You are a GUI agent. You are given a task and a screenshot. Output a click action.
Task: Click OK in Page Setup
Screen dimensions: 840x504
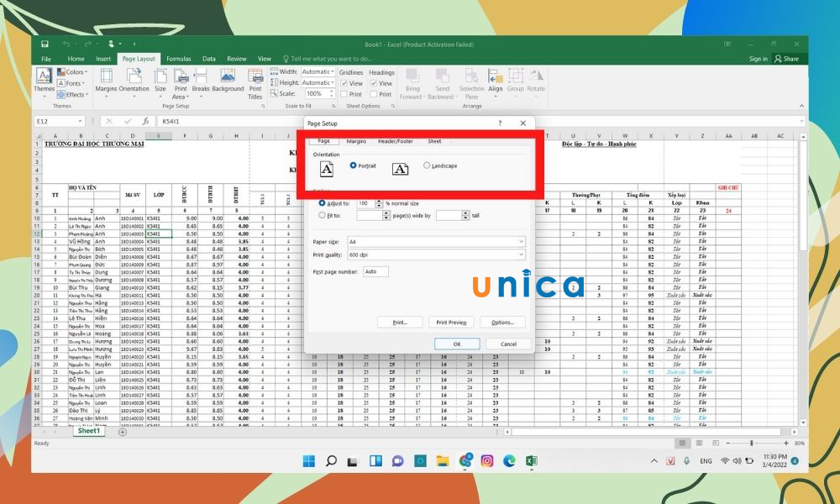[x=457, y=344]
